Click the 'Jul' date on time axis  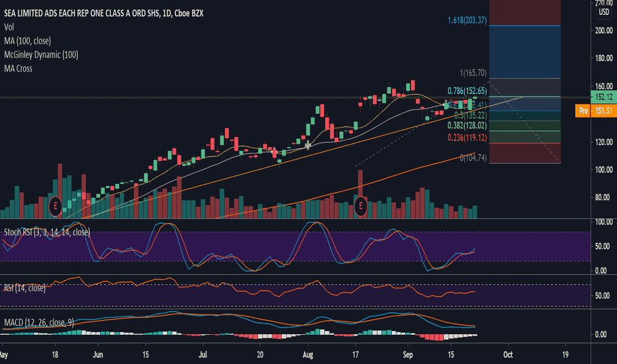[203, 355]
